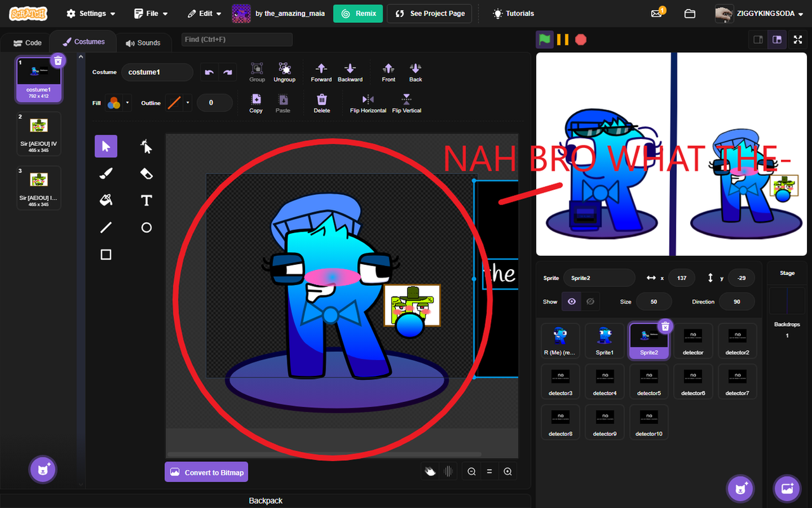Switch to large stage layout
This screenshot has height=508, width=812.
(x=776, y=39)
